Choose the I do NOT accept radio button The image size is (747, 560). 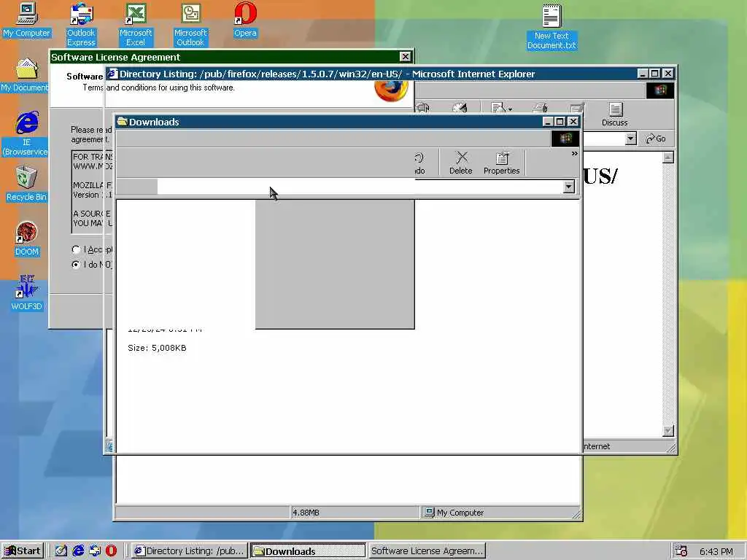(x=76, y=264)
